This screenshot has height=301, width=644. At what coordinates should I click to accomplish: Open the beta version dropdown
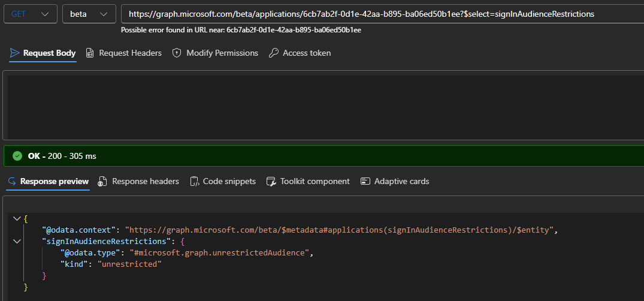pos(89,14)
